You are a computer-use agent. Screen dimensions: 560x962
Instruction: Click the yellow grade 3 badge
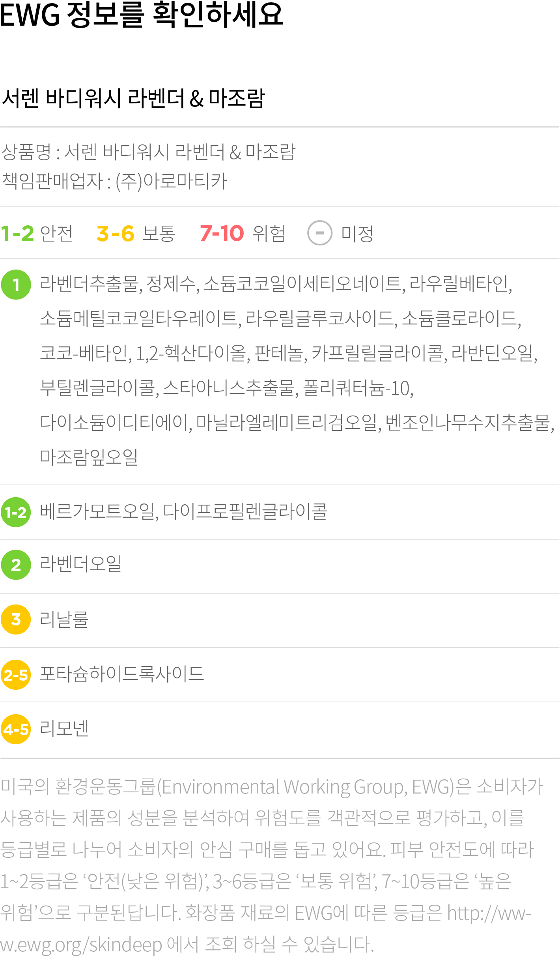coord(16,619)
